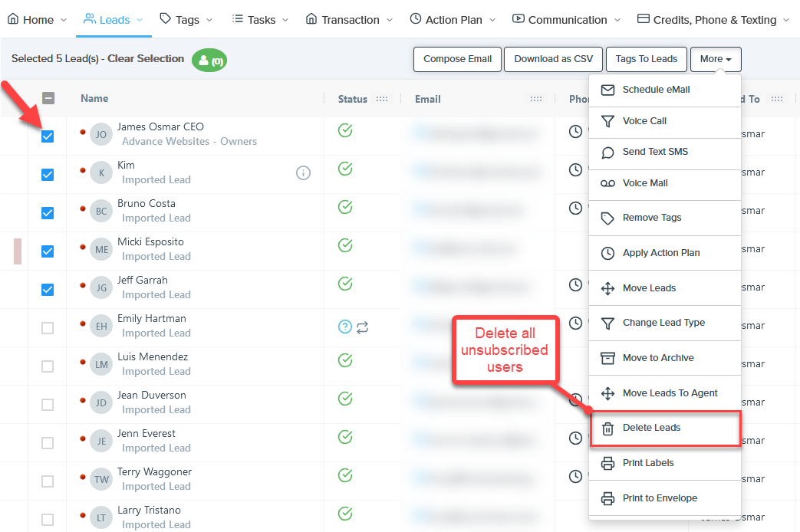Viewport: 800px width, 532px height.
Task: Click the printer icon beside Print Labels
Action: 607,463
